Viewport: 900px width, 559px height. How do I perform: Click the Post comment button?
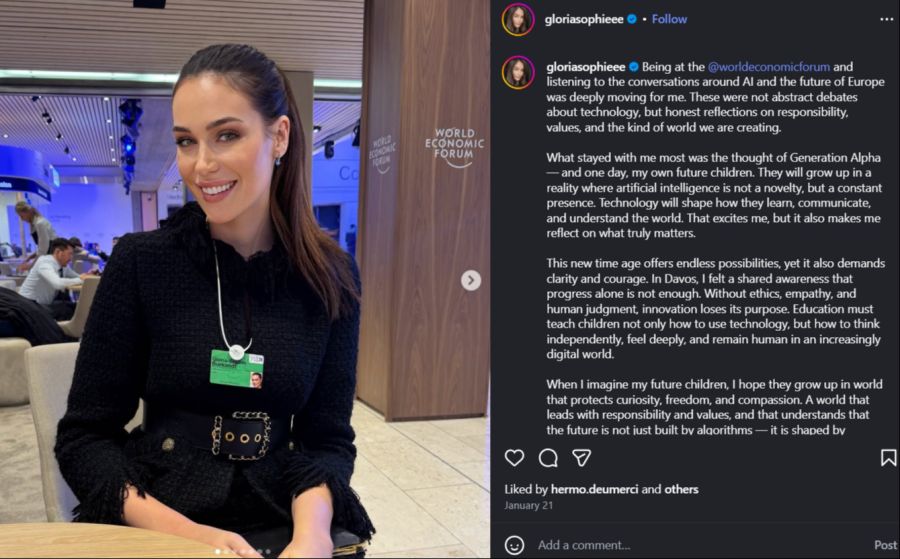pyautogui.click(x=885, y=545)
